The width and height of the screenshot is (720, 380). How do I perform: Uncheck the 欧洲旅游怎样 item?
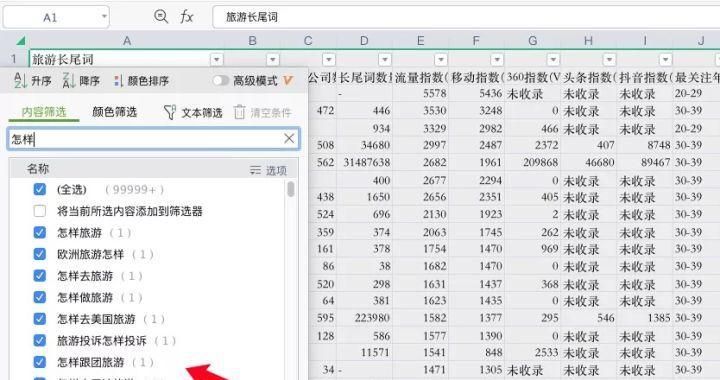point(40,254)
